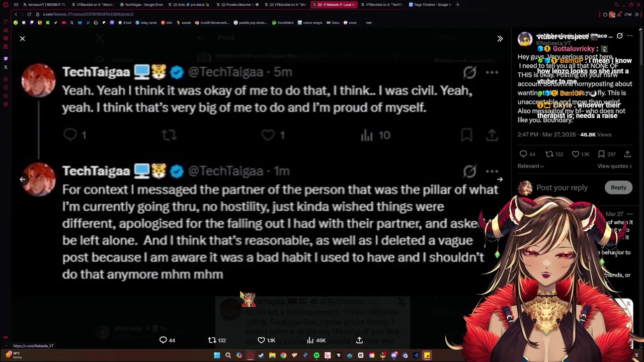The height and width of the screenshot is (362, 644).
Task: Close the photo viewer with the X icon
Action: click(x=22, y=39)
